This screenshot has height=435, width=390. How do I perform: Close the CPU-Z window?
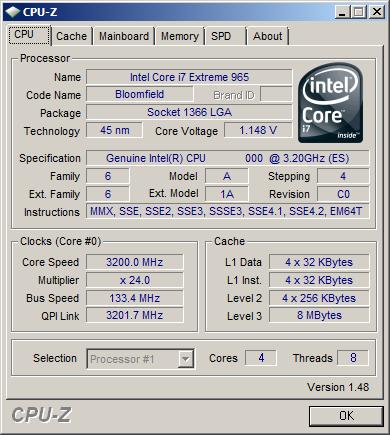[x=377, y=12]
